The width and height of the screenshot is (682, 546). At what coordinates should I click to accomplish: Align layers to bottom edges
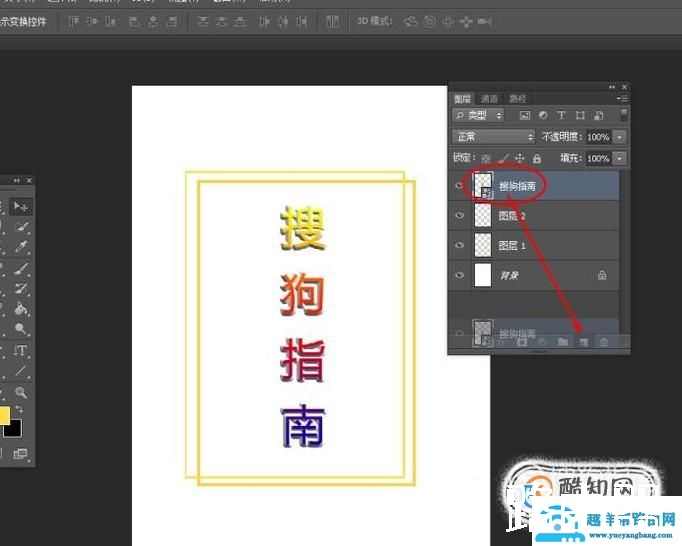pos(110,21)
